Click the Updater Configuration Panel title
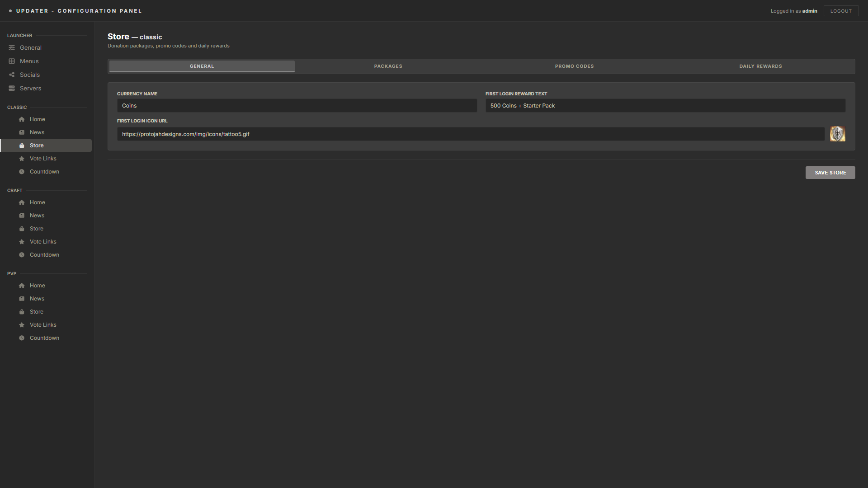 click(79, 11)
